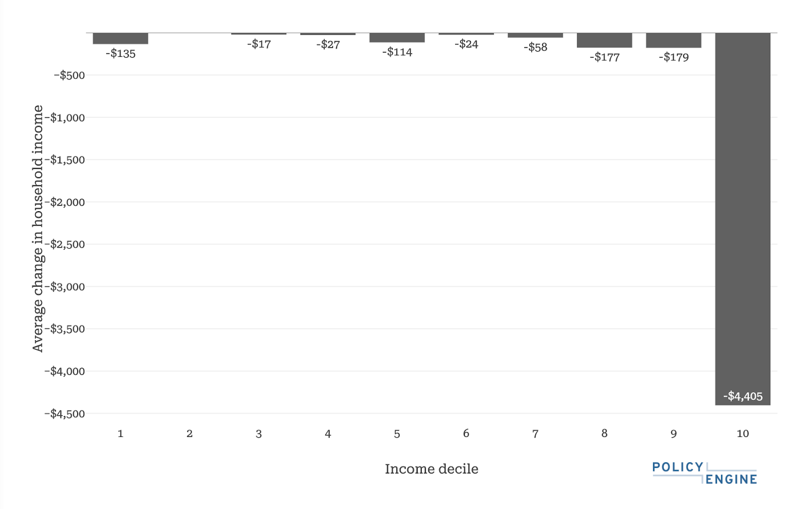Click the -$135 bar label
The width and height of the screenshot is (812, 509).
point(120,54)
